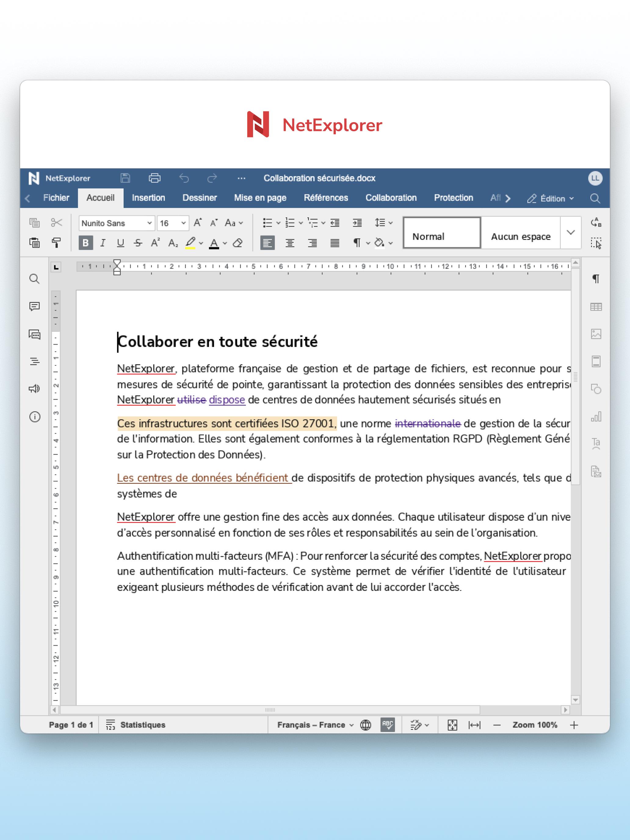Switch to the Insertion tab
Screen dimensions: 630x840
click(148, 197)
